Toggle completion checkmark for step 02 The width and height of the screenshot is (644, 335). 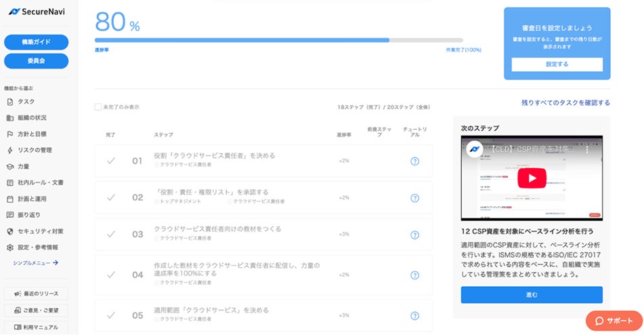pos(111,198)
